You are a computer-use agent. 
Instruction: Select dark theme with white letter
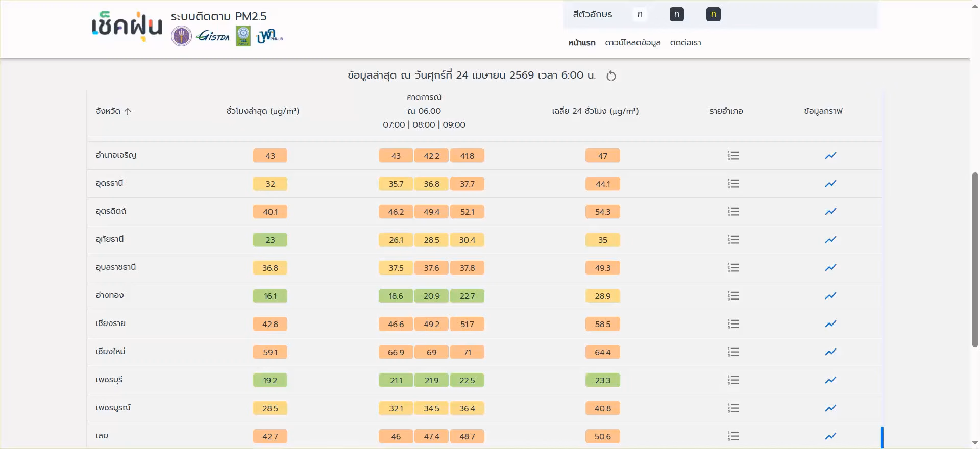[x=676, y=14]
